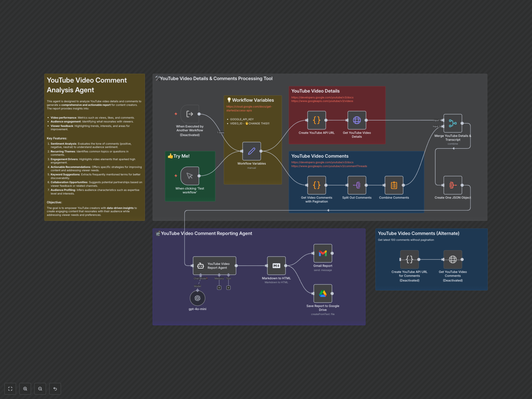Select the Gmail Report node
The width and height of the screenshot is (532, 399).
tap(323, 253)
